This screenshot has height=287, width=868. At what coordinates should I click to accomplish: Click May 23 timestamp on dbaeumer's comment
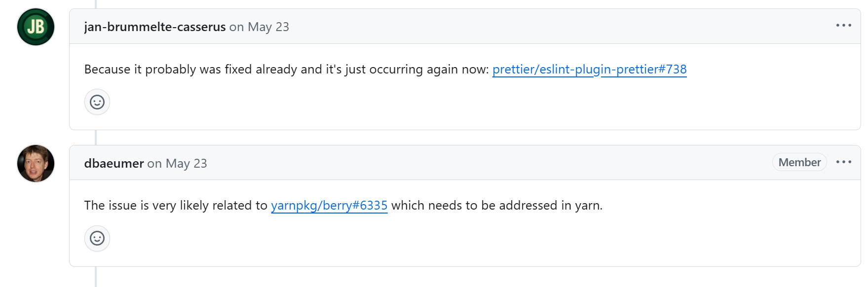(x=187, y=163)
